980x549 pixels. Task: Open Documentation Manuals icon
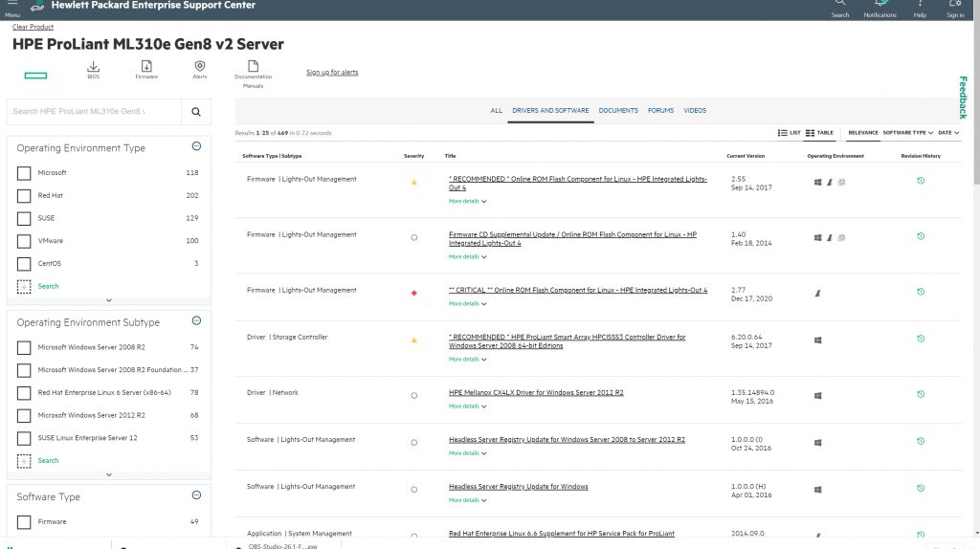tap(253, 66)
